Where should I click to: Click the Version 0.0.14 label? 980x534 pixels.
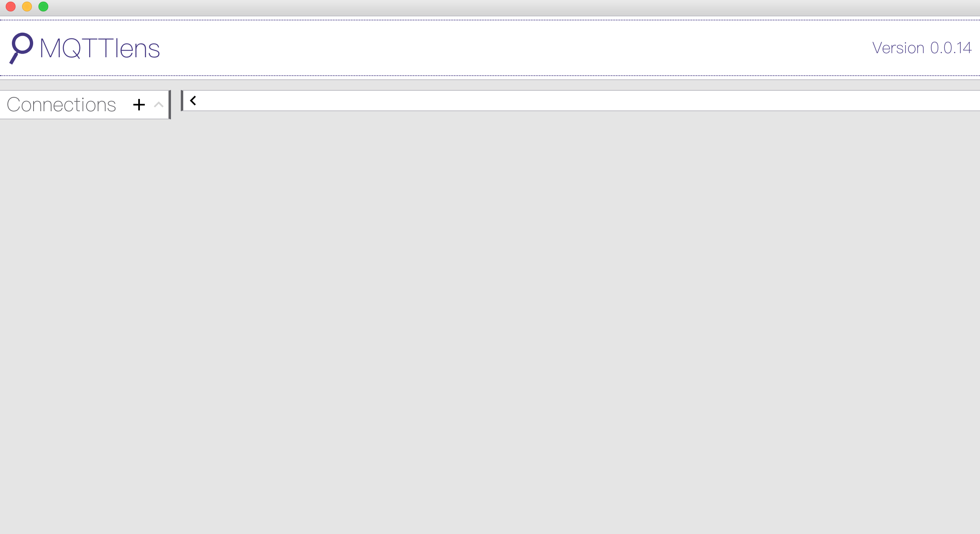tap(922, 48)
